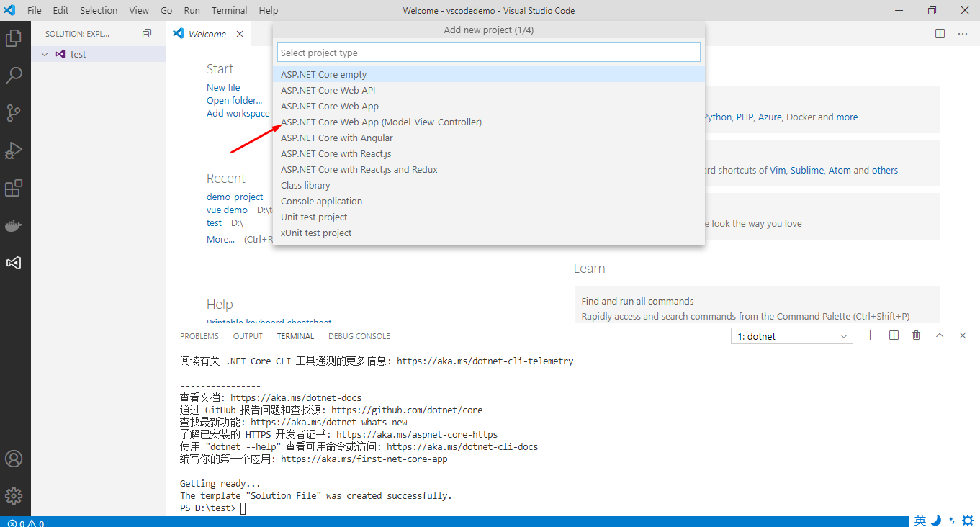Open the Run and Debug view

14,150
